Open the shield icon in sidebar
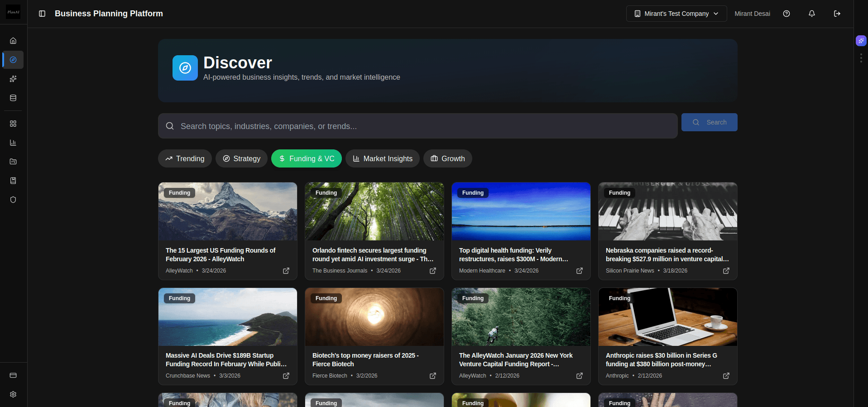Screen dimensions: 868x407 tap(13, 200)
